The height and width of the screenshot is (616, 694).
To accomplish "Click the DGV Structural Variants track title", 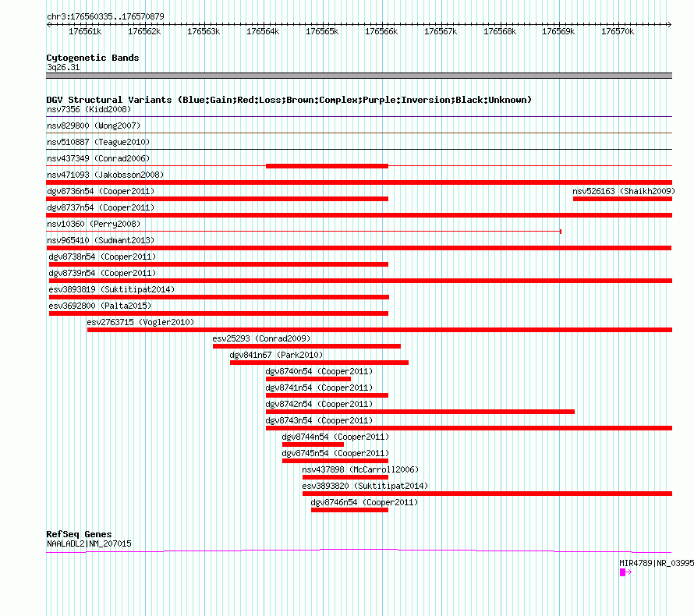I will tap(289, 100).
